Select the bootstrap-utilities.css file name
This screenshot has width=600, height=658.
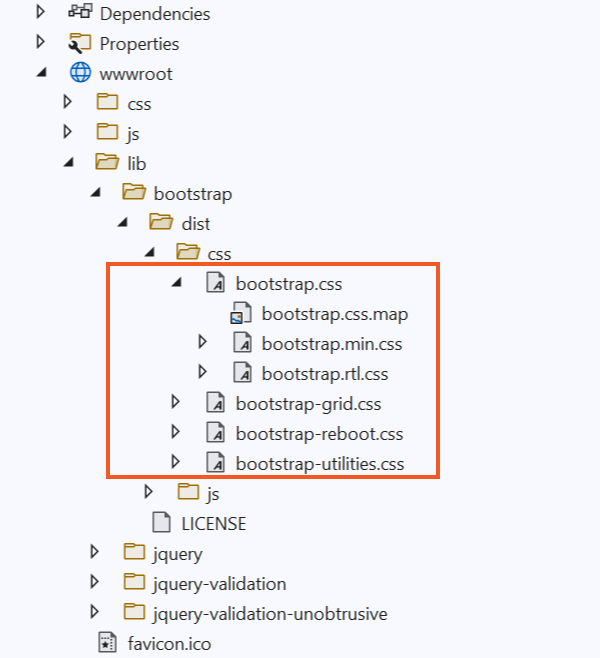coord(320,464)
